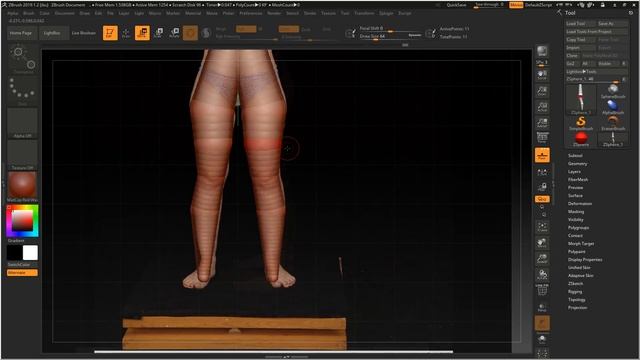Open the Home Page button

coord(21,33)
